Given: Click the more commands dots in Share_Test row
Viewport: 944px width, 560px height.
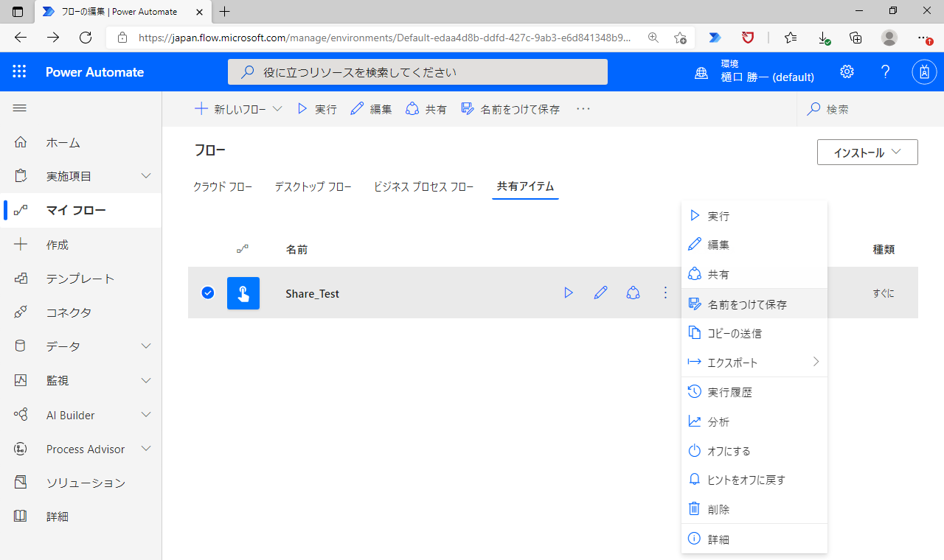Looking at the screenshot, I should pos(665,293).
